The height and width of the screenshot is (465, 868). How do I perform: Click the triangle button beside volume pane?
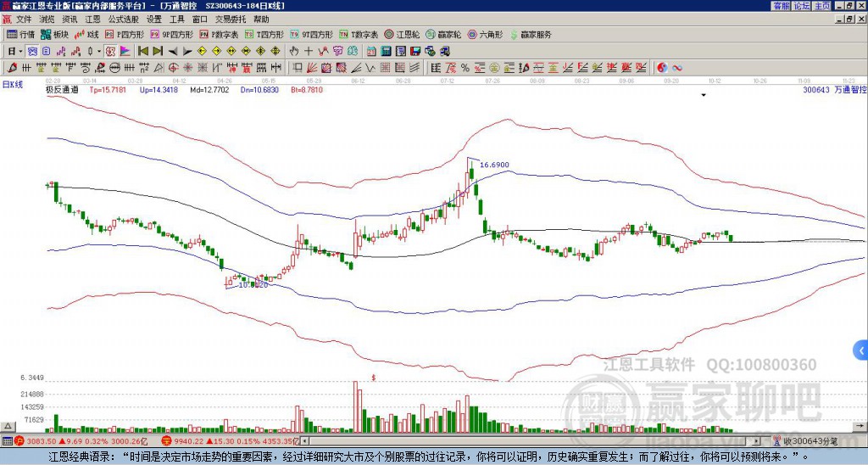(7, 426)
